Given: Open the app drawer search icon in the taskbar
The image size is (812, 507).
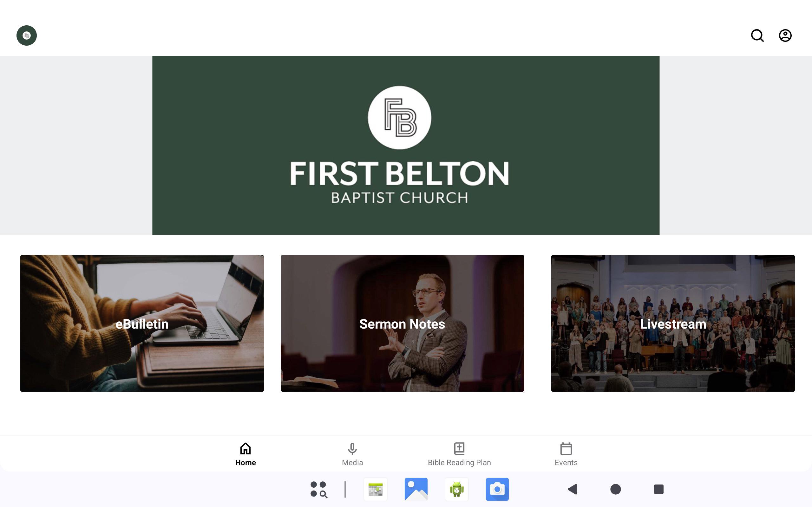Looking at the screenshot, I should pos(318,489).
